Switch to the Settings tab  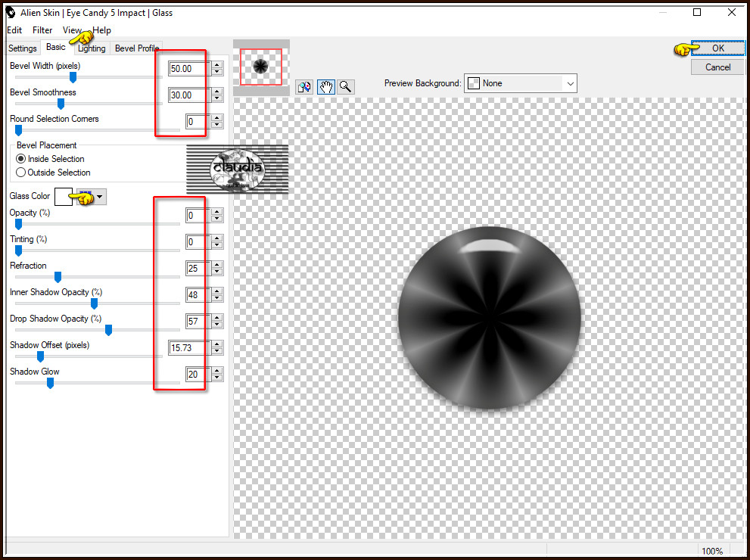pyautogui.click(x=23, y=48)
